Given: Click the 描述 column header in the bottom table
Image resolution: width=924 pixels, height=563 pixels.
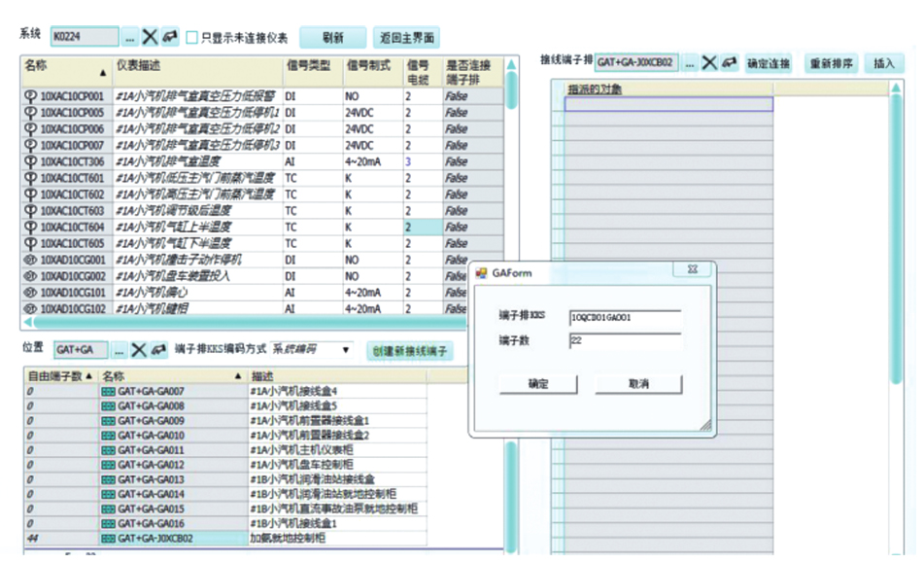Looking at the screenshot, I should [x=337, y=376].
